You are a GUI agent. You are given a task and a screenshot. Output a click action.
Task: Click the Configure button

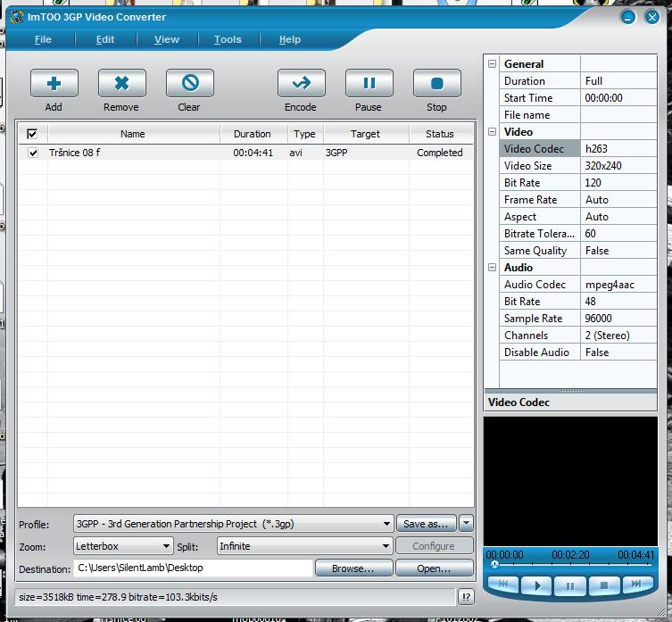(x=434, y=545)
